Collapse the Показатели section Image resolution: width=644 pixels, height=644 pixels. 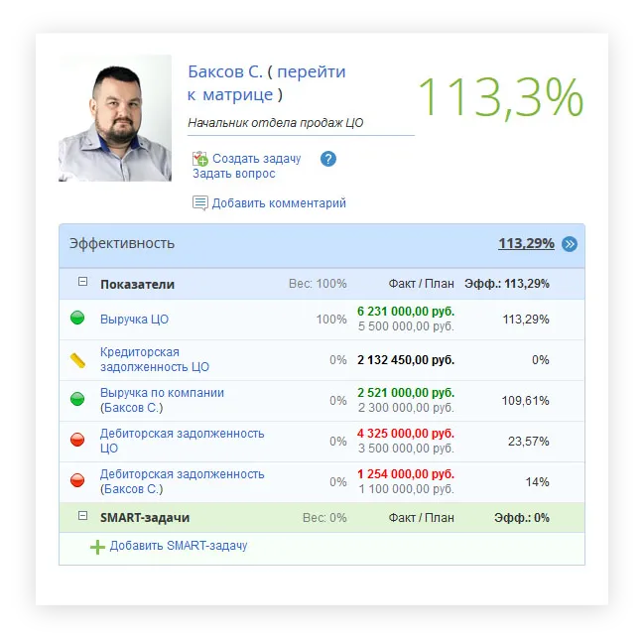point(83,283)
